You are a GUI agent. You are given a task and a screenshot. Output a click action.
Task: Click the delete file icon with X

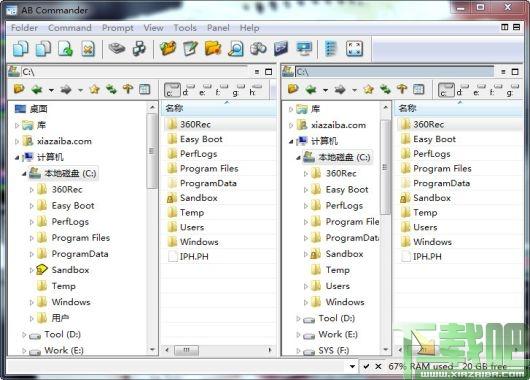pos(88,49)
